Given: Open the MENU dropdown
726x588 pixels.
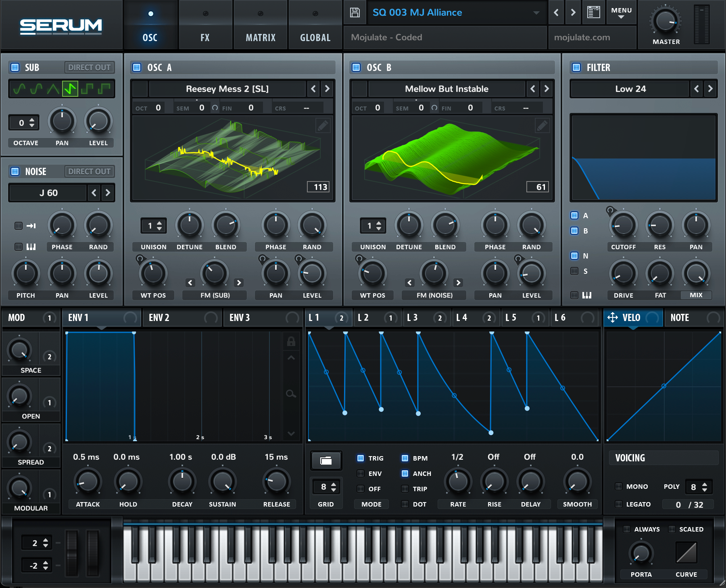Looking at the screenshot, I should pos(621,13).
